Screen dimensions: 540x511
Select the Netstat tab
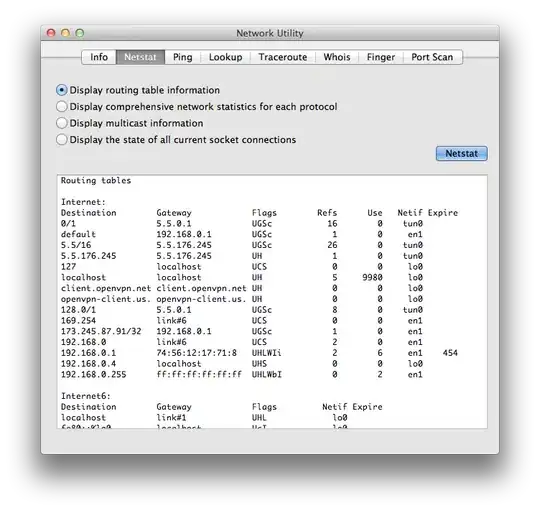[140, 57]
